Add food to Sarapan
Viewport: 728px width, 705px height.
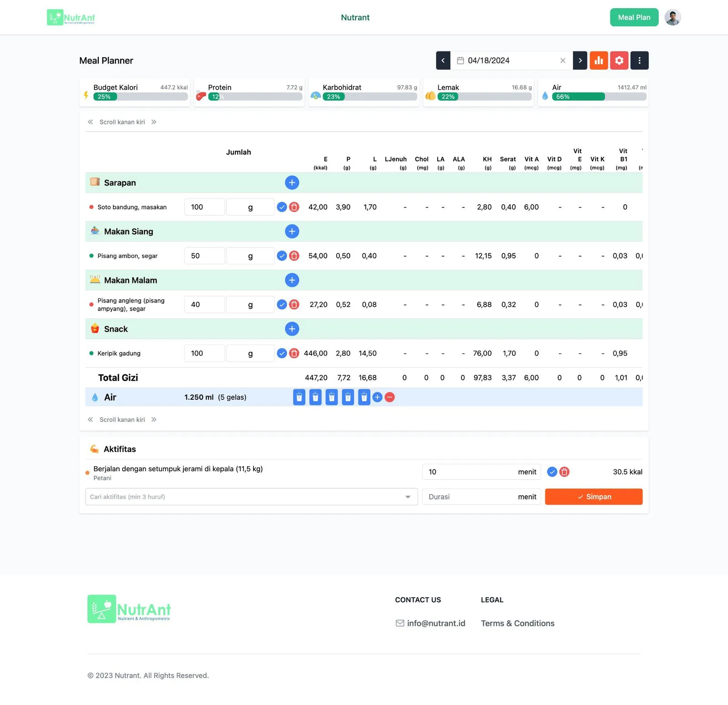(x=292, y=182)
